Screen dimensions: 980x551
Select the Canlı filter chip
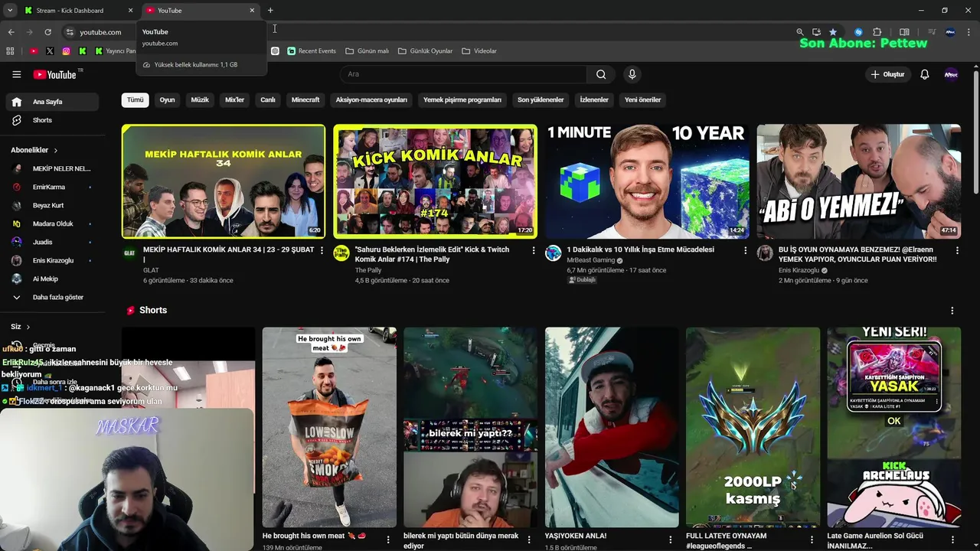coord(268,100)
